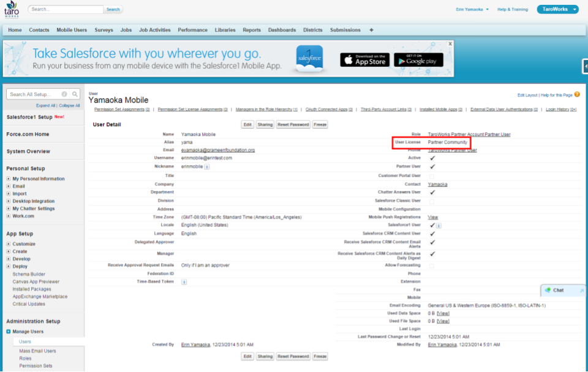Open the Job Activities tab

(155, 30)
